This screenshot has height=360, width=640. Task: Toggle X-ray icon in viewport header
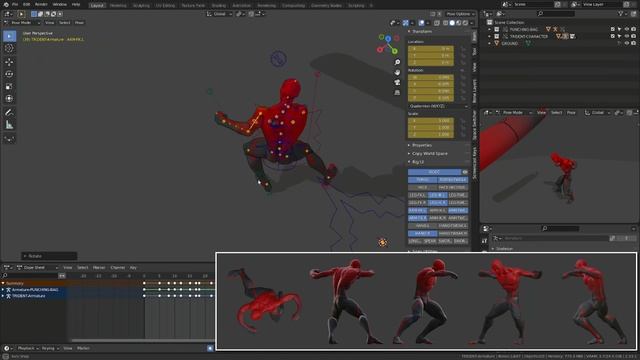point(437,23)
